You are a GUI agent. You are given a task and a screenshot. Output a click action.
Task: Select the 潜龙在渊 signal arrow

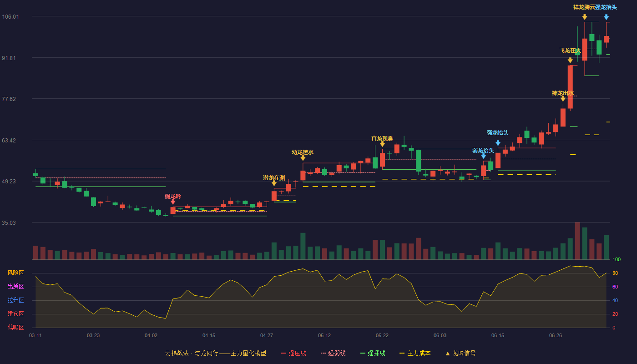(x=274, y=183)
